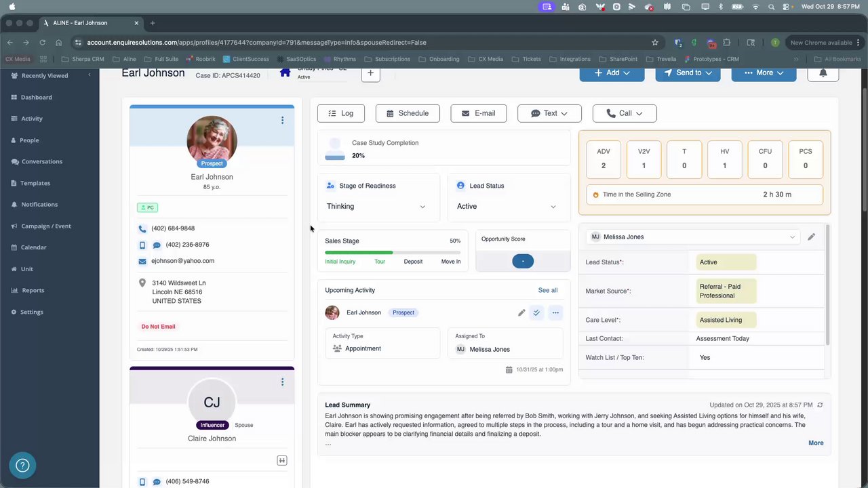The height and width of the screenshot is (488, 868).
Task: Click the Settings gear icon in sidebar
Action: click(x=14, y=312)
